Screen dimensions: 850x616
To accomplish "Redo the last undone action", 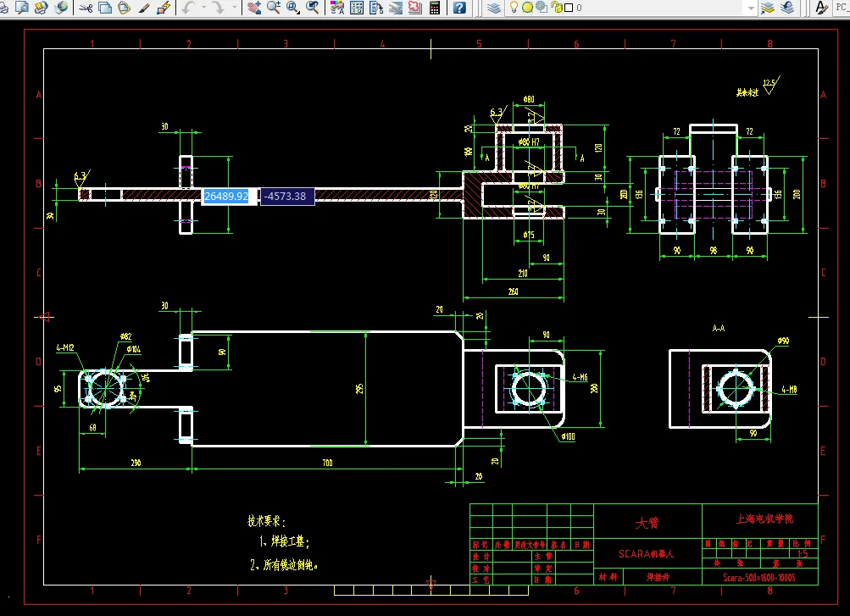I will coord(219,8).
